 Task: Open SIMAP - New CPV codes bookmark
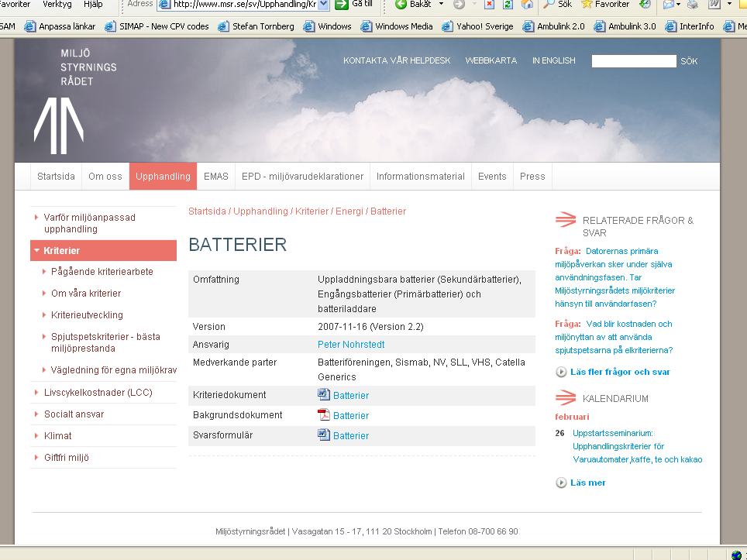pyautogui.click(x=157, y=26)
